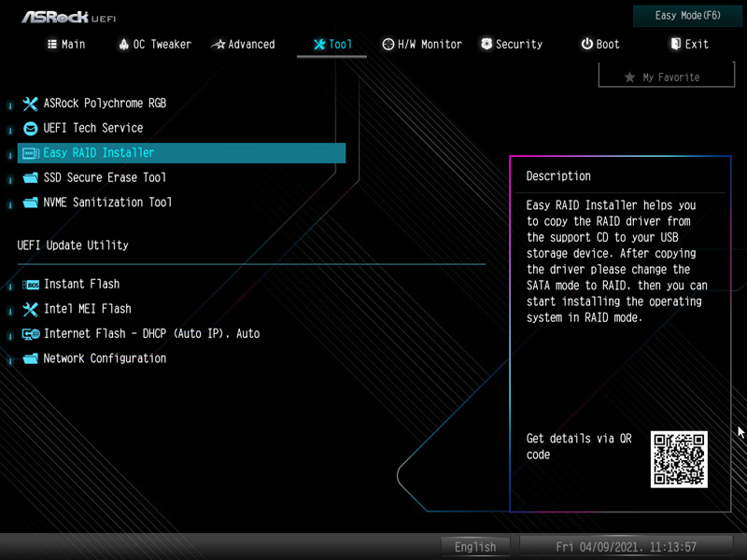Switch to the OC Tweaker tab

(155, 44)
